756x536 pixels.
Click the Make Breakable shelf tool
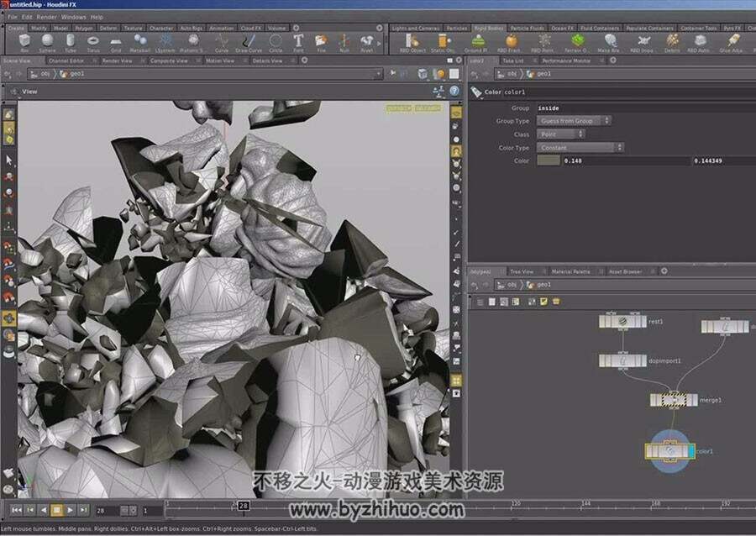(x=608, y=42)
